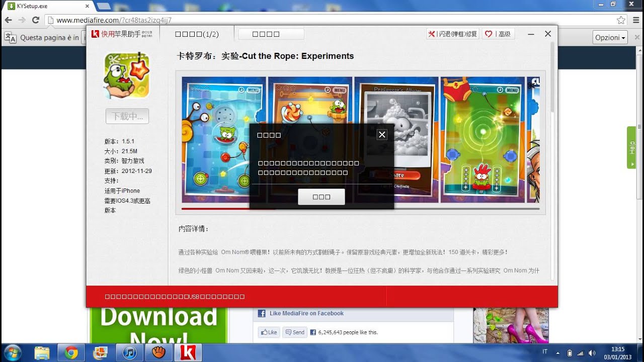Open a new Chrome tab
The width and height of the screenshot is (644, 362).
pyautogui.click(x=103, y=6)
